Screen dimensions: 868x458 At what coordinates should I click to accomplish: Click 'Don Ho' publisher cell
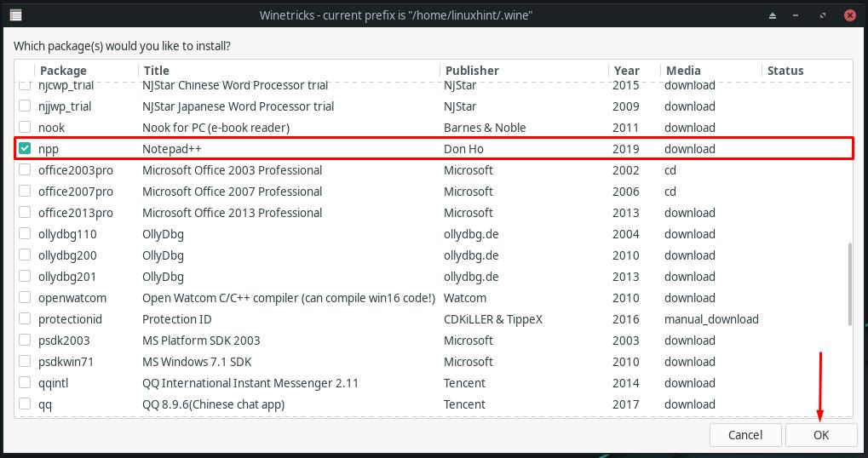pyautogui.click(x=464, y=149)
